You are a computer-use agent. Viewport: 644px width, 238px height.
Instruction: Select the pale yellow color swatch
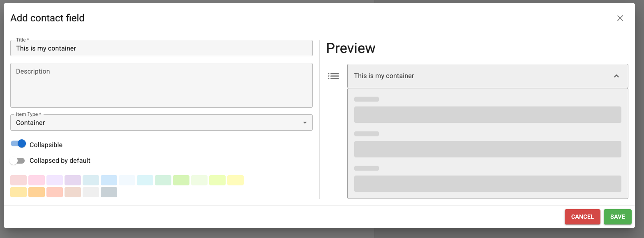coord(235,180)
